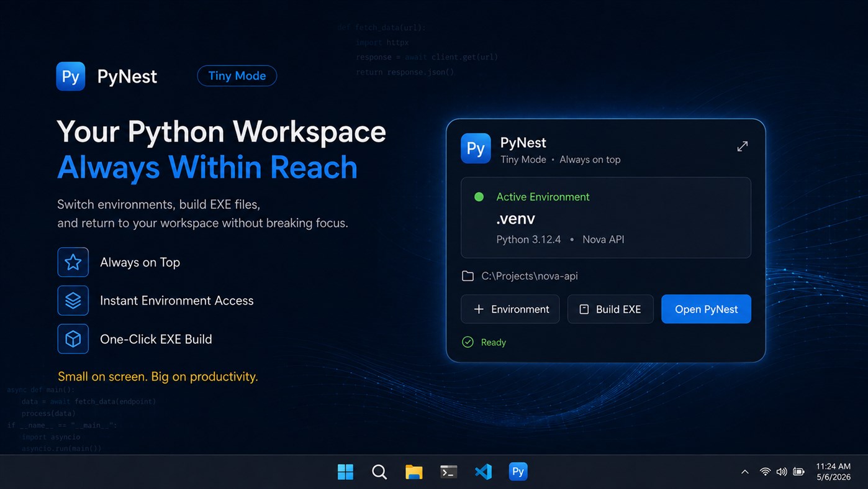868x489 pixels.
Task: Click the cube icon for One-Click EXE Build
Action: pyautogui.click(x=73, y=339)
